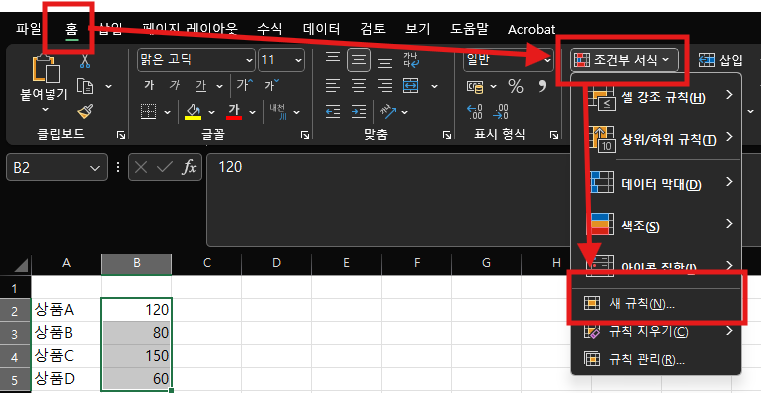This screenshot has width=761, height=393.
Task: Click the 조건부 서식 button
Action: [x=624, y=60]
